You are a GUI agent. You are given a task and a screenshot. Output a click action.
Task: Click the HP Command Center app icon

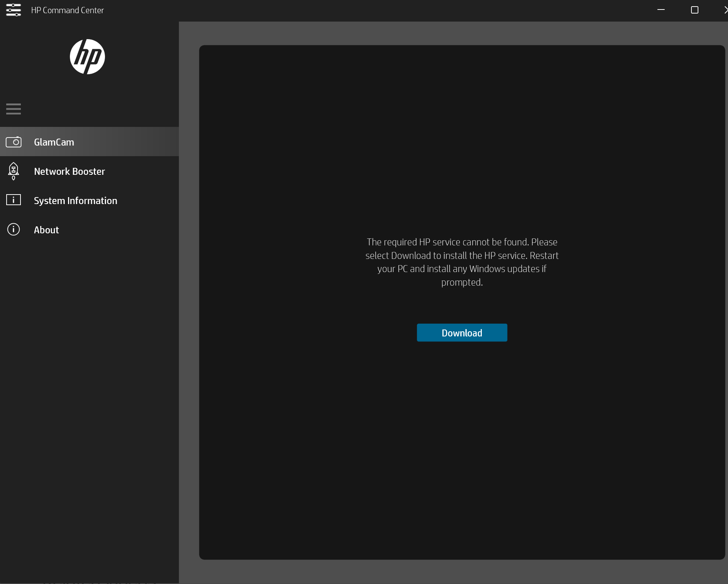coord(14,10)
